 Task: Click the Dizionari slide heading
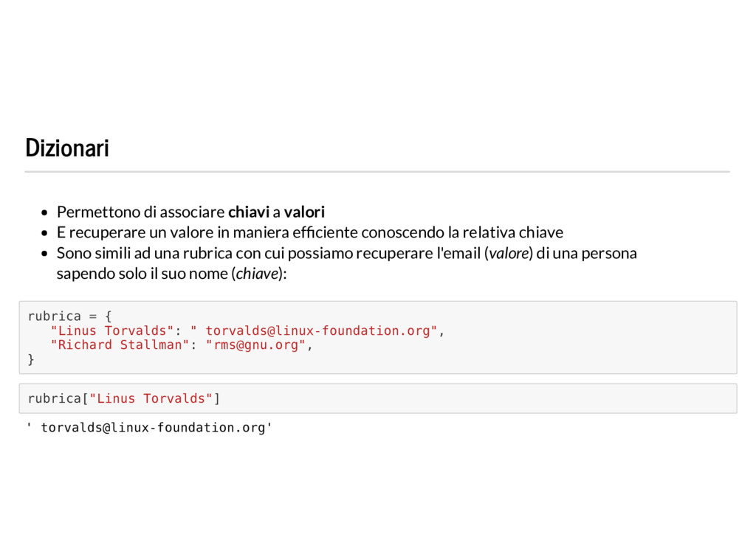click(x=67, y=148)
